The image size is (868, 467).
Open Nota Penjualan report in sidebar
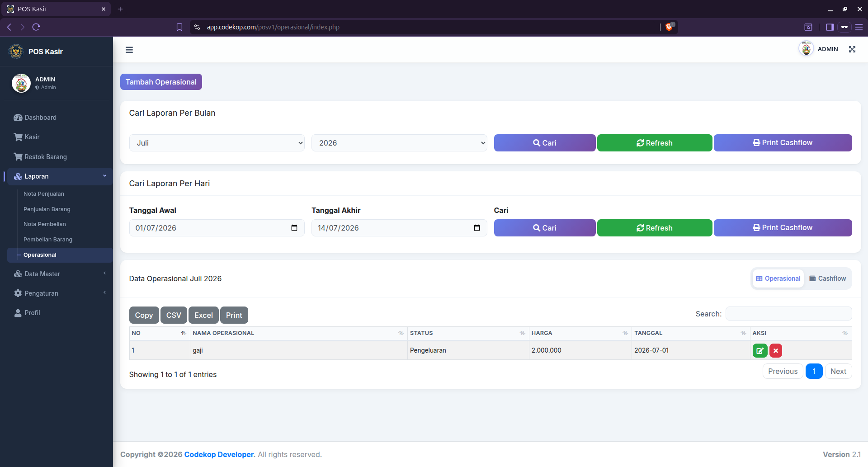(44, 194)
